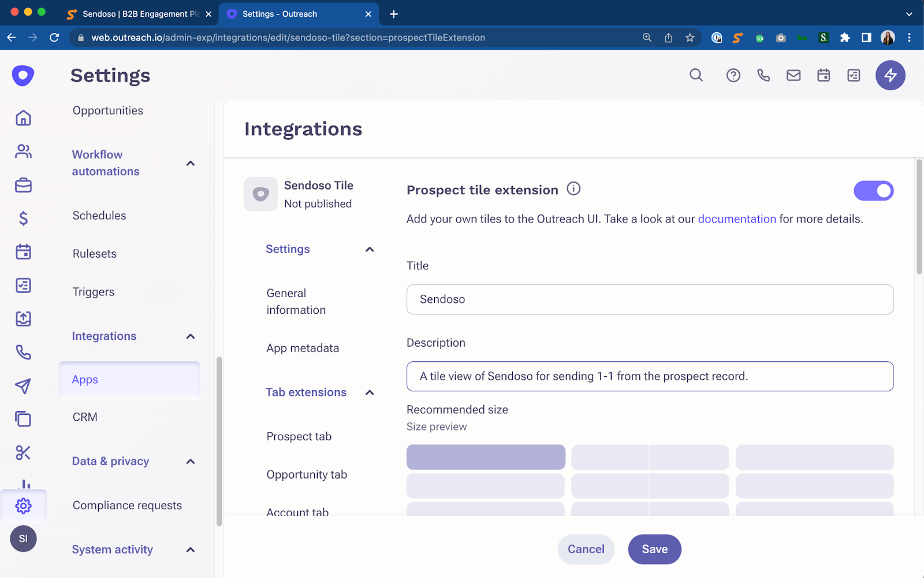Show info for Prospect tile extension
Image resolution: width=924 pixels, height=578 pixels.
point(573,188)
